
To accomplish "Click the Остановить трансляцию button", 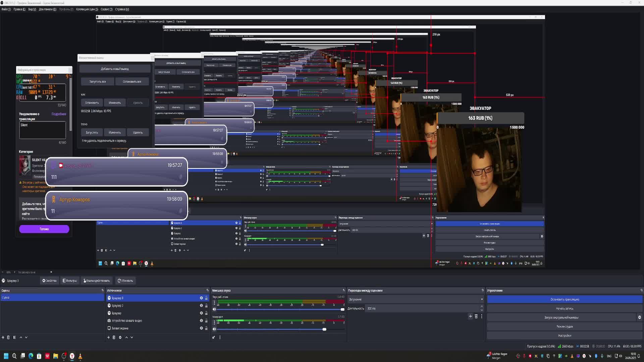I will [565, 299].
